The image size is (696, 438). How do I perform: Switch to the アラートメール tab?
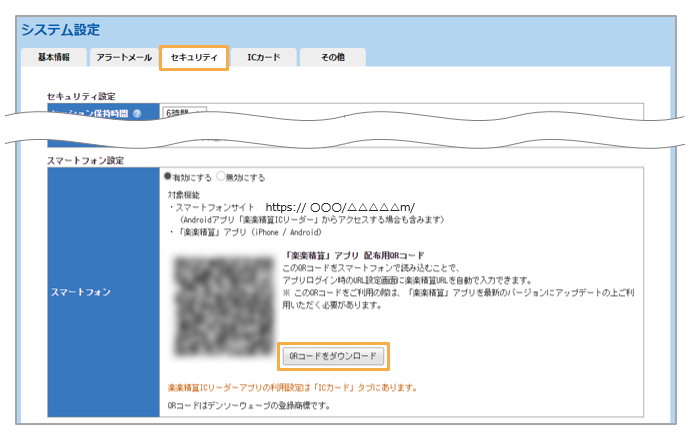[x=124, y=58]
